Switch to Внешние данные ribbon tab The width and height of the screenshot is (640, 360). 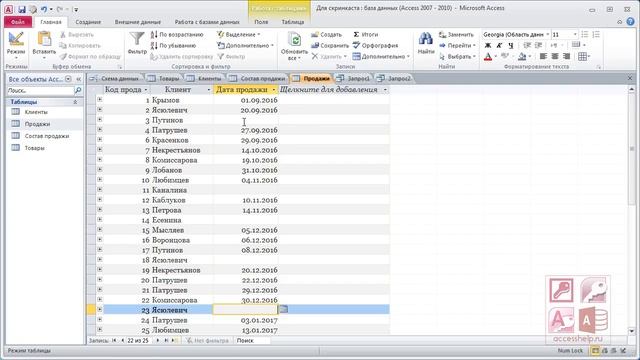(x=138, y=22)
